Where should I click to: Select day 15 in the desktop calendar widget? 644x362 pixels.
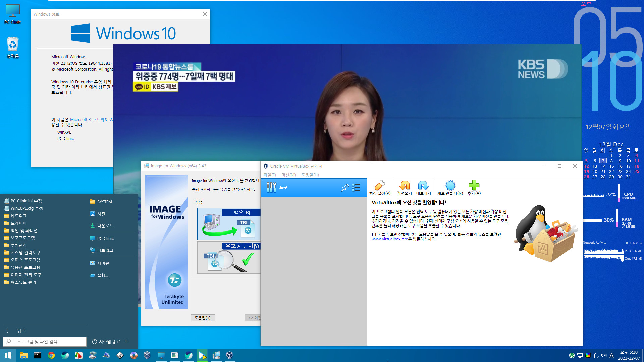tap(611, 166)
